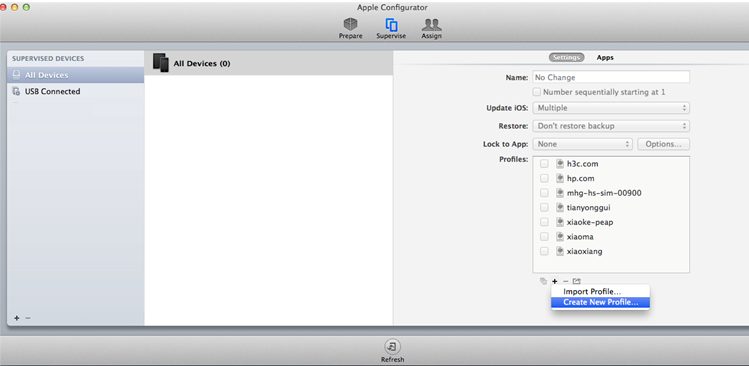Click the mhg-hs-sim-00900 profile icon
The image size is (749, 366).
coord(560,193)
